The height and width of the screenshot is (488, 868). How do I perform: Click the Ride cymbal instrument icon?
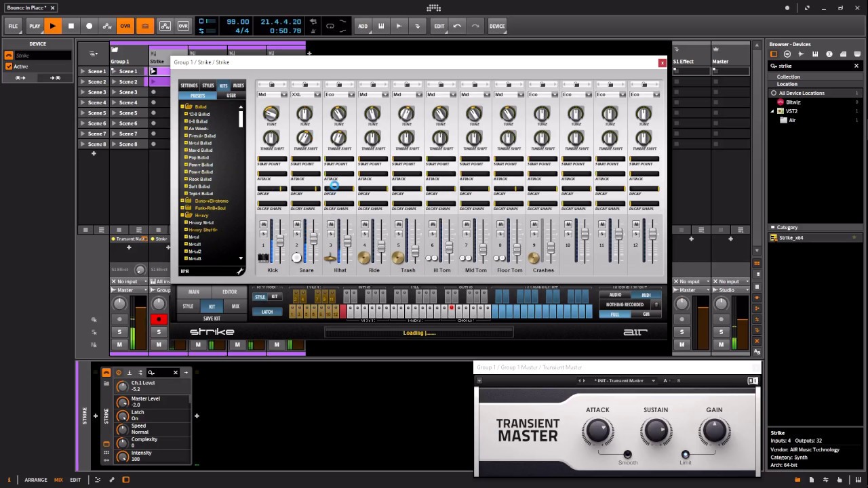[x=364, y=258]
